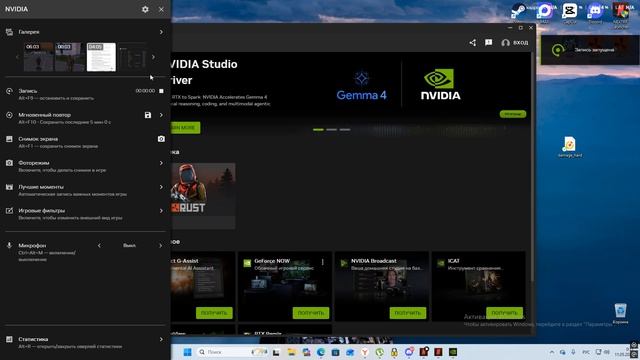Click the Вход login button

pos(515,42)
